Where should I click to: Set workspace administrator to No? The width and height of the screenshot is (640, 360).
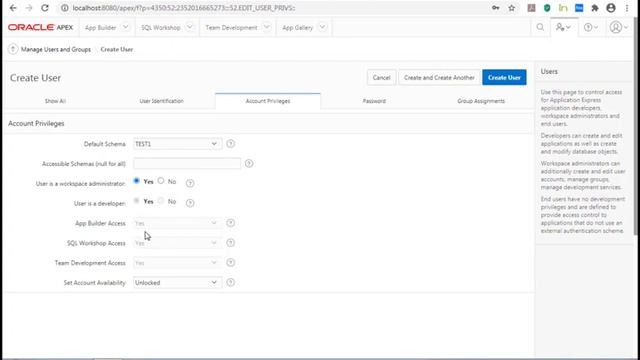point(161,181)
